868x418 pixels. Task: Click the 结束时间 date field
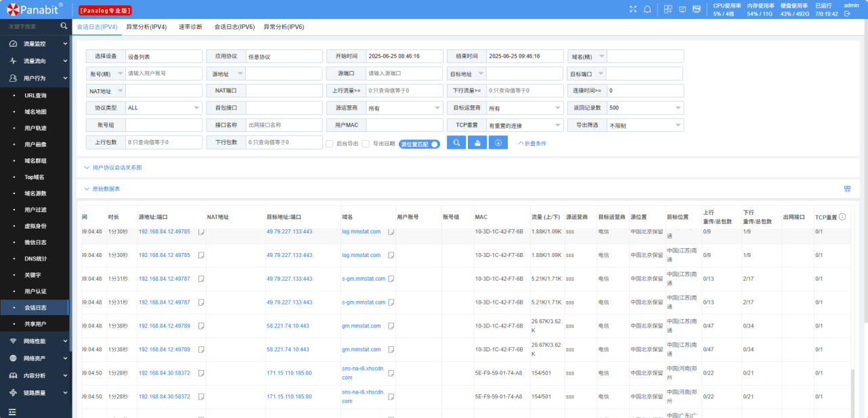tap(525, 56)
